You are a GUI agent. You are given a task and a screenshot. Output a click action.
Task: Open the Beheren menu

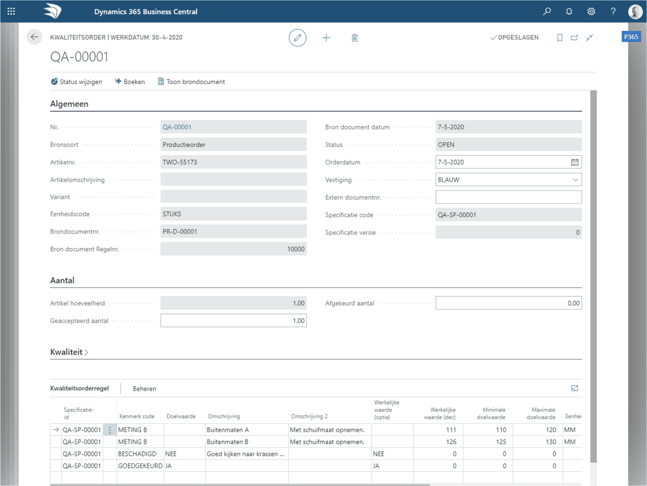click(x=144, y=389)
